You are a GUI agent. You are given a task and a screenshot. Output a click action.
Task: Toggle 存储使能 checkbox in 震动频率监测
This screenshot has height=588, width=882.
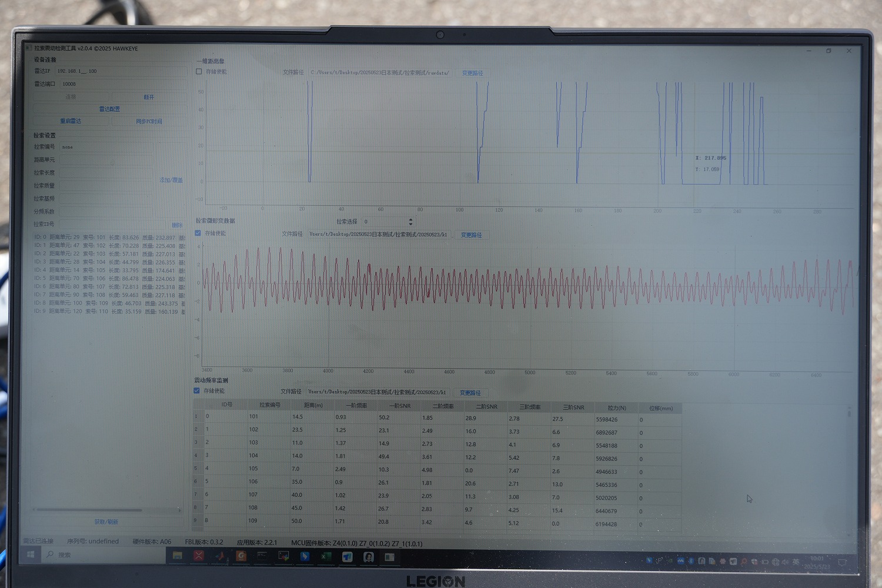click(197, 390)
